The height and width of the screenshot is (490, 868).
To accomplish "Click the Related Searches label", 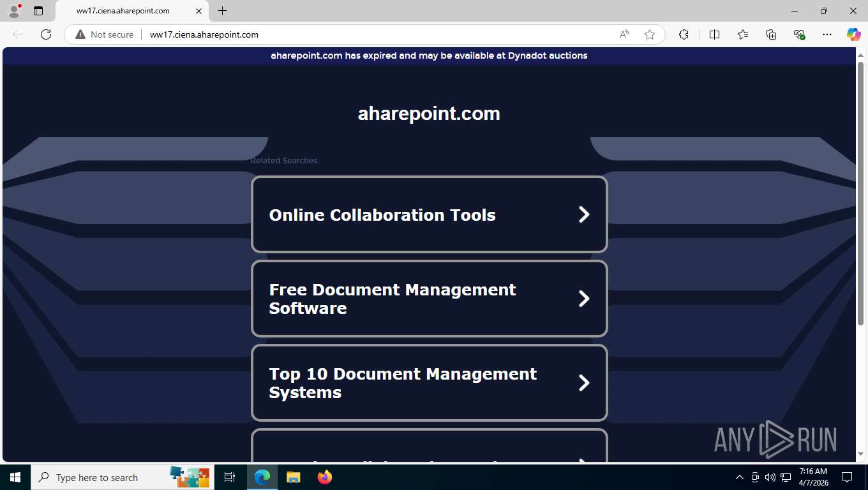I will click(x=285, y=161).
